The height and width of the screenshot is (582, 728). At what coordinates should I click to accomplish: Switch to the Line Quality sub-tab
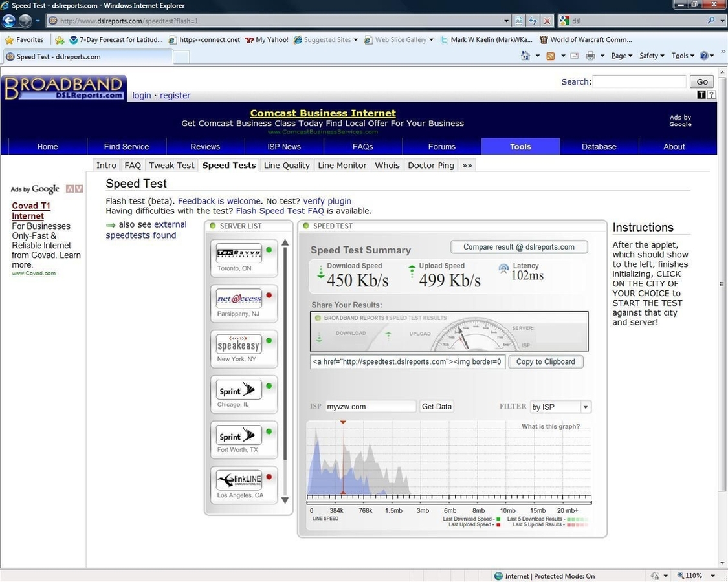[287, 166]
